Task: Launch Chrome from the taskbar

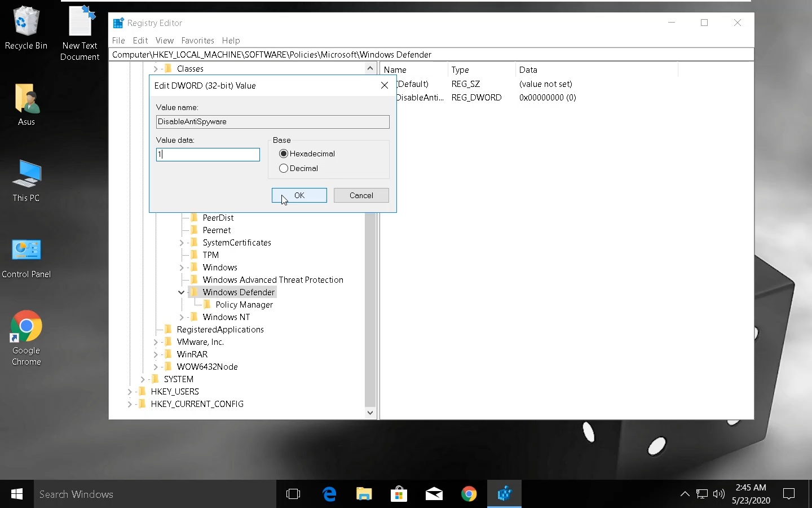Action: (x=469, y=494)
